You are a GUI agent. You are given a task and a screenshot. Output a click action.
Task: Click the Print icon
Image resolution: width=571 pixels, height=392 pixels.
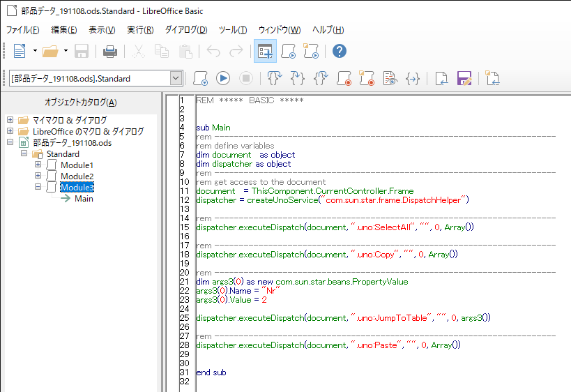(x=109, y=51)
